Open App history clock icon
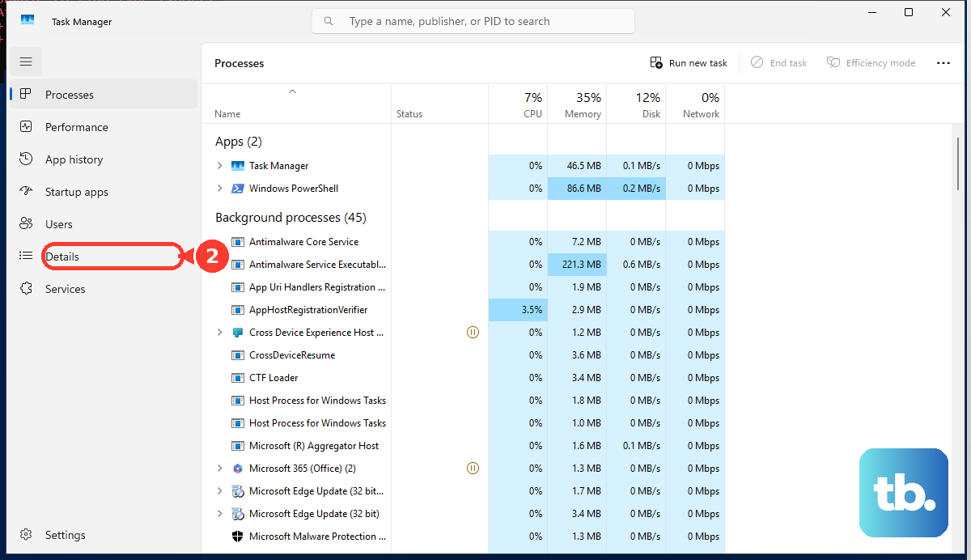 point(26,159)
